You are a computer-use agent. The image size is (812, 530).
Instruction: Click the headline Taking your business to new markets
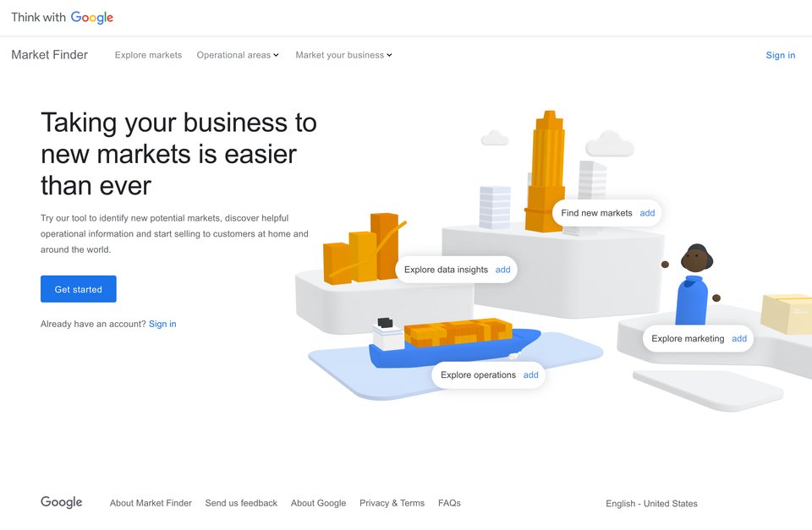(178, 154)
